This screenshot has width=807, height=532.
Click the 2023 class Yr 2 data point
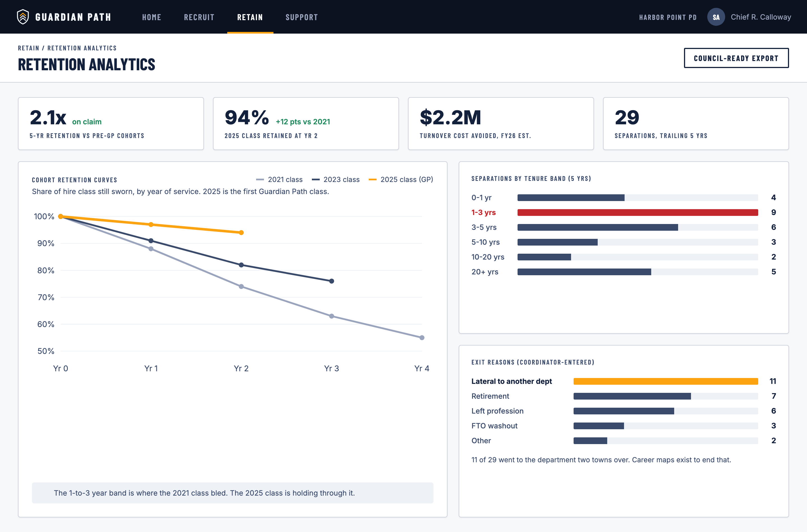point(241,265)
